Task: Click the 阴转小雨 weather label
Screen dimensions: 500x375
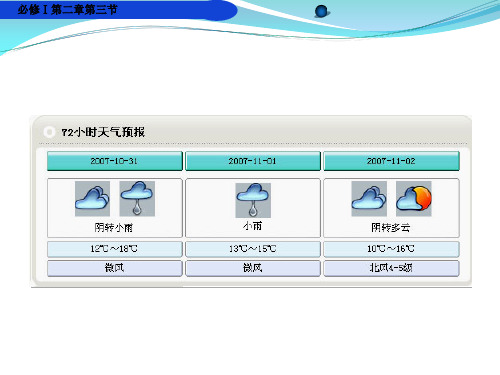Action: 114,228
